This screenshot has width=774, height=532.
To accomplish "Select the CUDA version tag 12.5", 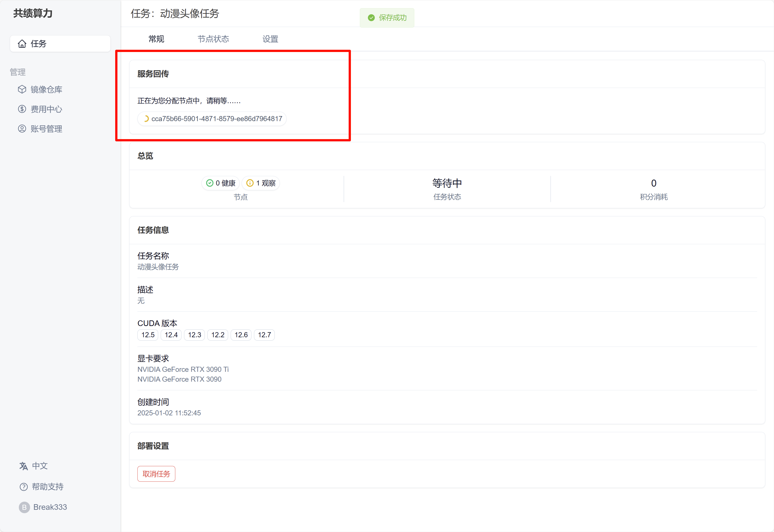I will click(x=148, y=335).
